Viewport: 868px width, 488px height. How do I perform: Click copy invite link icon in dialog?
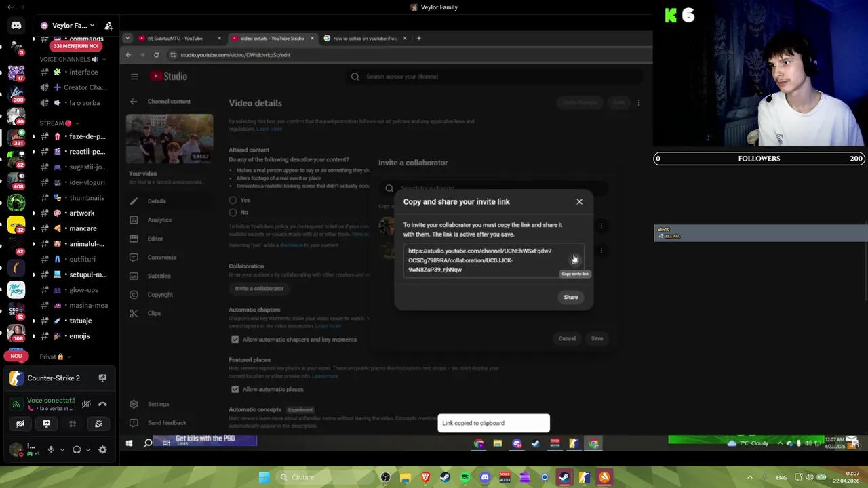(574, 260)
